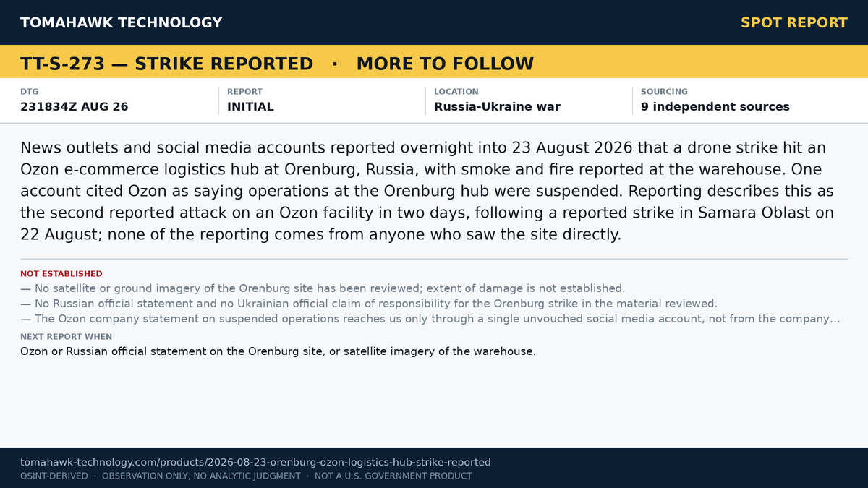The width and height of the screenshot is (868, 488).
Task: Click the SOURCING field label
Action: pos(664,92)
